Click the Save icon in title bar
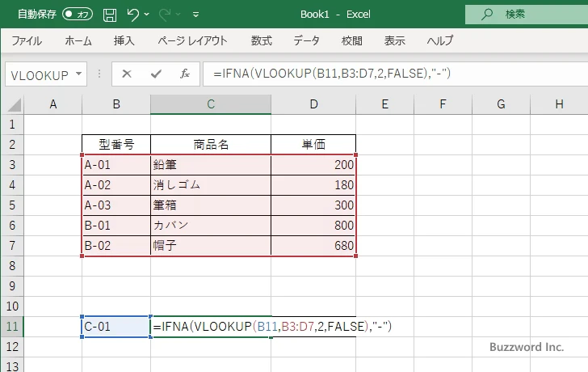This screenshot has width=588, height=372. click(x=110, y=15)
